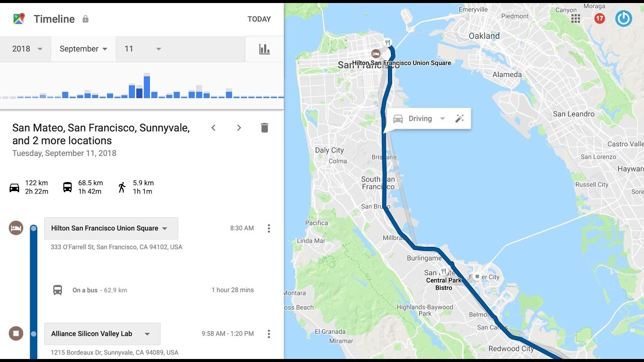
Task: Toggle the bar chart view icon
Action: tap(264, 49)
